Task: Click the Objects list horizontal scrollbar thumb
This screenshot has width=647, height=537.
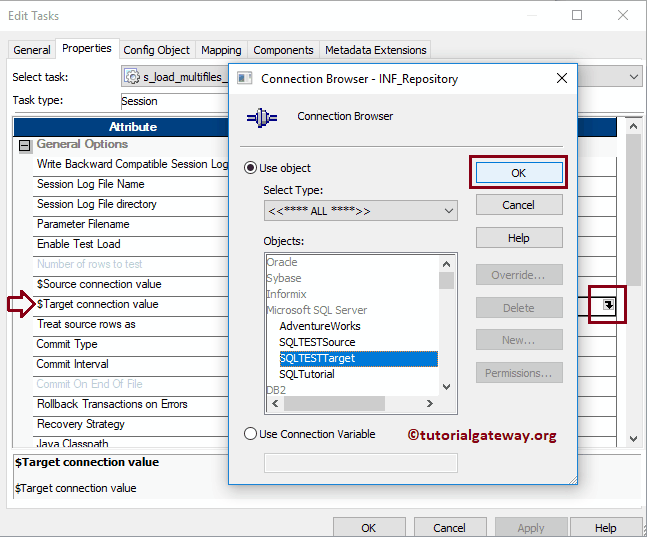Action: coord(334,403)
